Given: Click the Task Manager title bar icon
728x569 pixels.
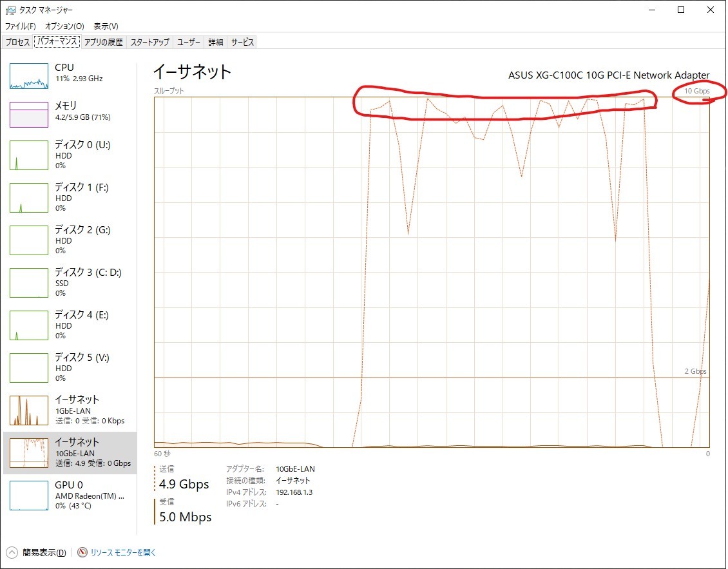Looking at the screenshot, I should click(x=10, y=10).
